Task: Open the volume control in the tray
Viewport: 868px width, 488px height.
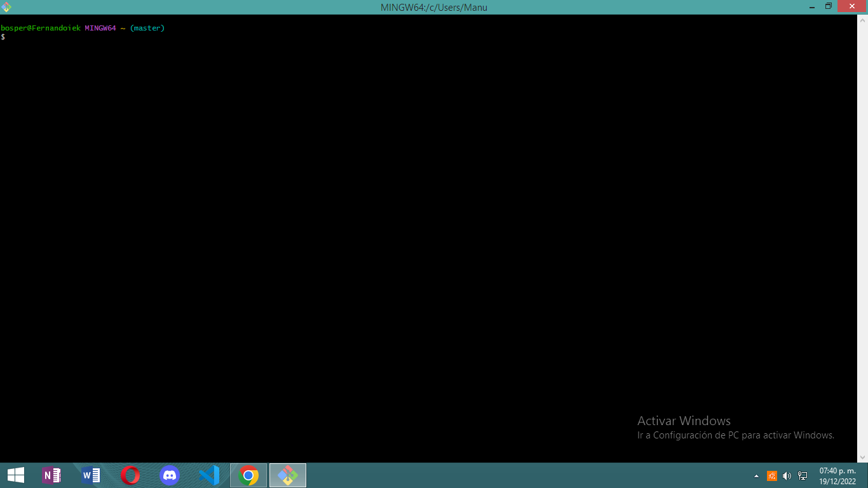Action: click(x=787, y=476)
